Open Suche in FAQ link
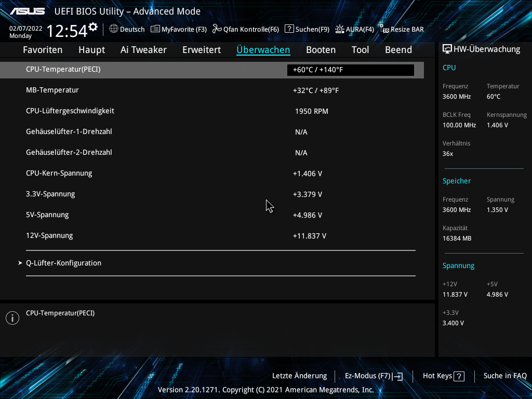This screenshot has width=532, height=399. coord(505,376)
